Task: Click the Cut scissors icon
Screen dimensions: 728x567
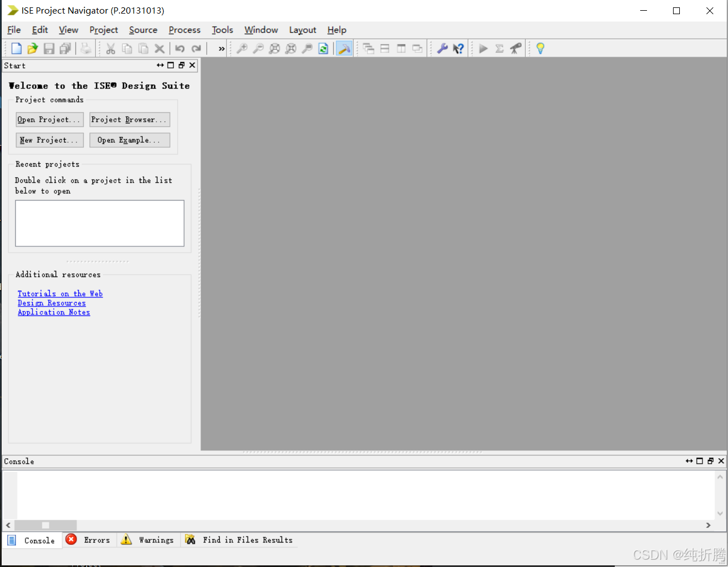Action: tap(110, 49)
